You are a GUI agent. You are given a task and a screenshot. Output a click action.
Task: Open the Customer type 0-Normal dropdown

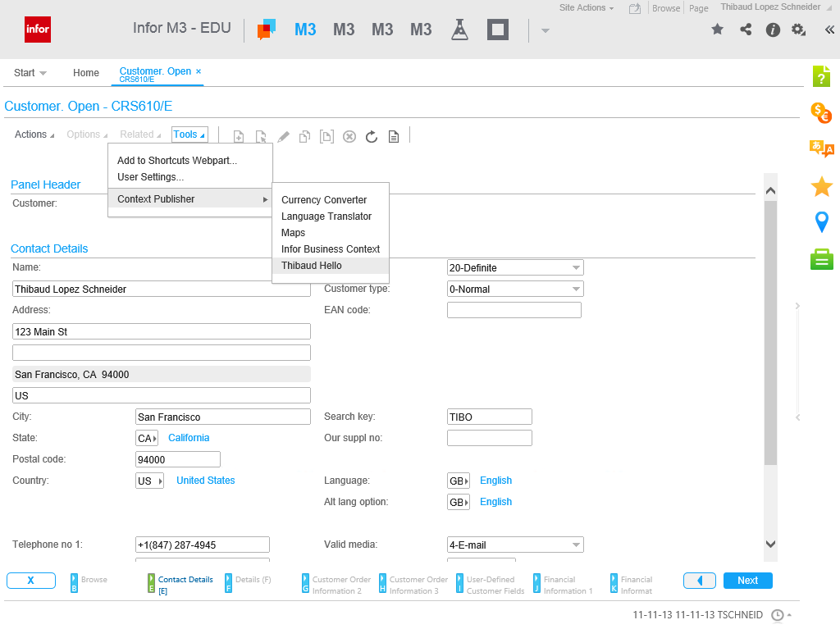point(515,289)
